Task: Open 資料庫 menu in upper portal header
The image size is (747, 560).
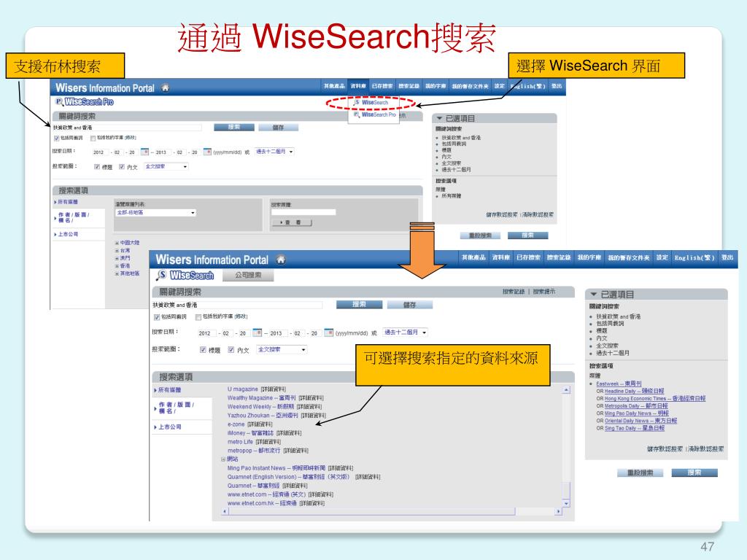Action: click(x=358, y=86)
